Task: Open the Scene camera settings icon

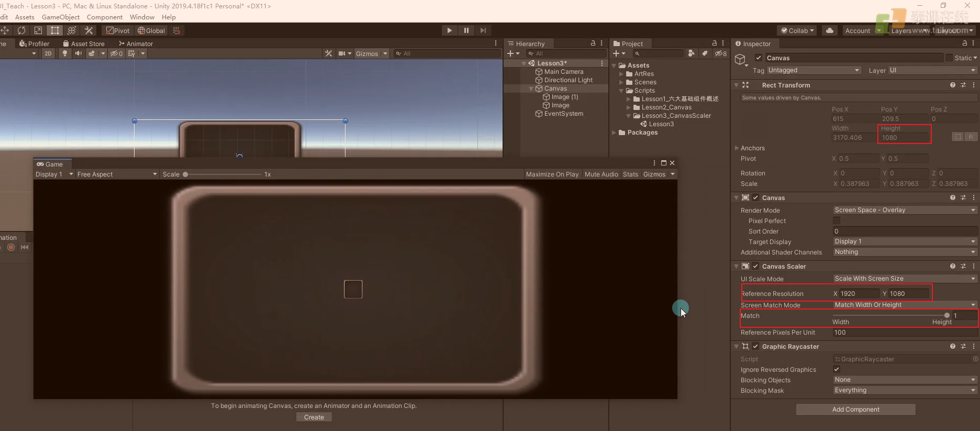Action: click(342, 53)
